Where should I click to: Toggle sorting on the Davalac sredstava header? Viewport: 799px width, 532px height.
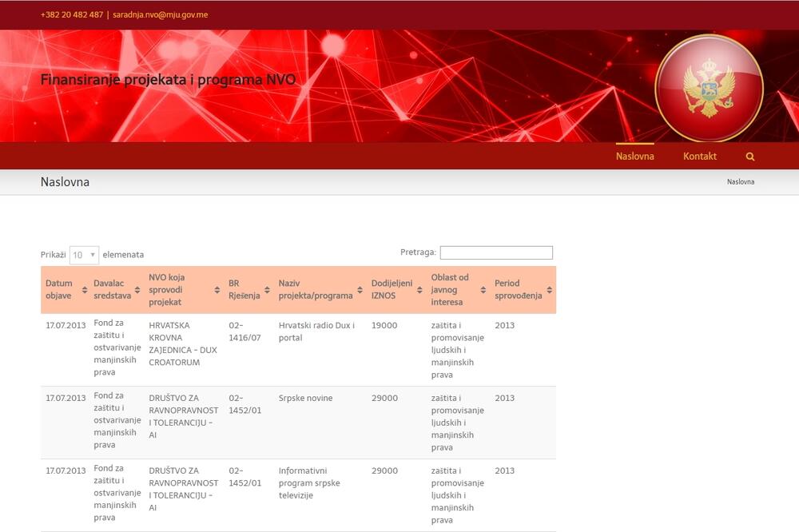(x=112, y=290)
